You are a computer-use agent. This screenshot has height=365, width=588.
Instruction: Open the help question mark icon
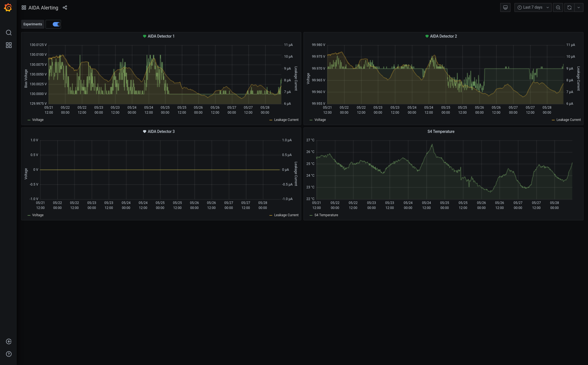coord(9,354)
